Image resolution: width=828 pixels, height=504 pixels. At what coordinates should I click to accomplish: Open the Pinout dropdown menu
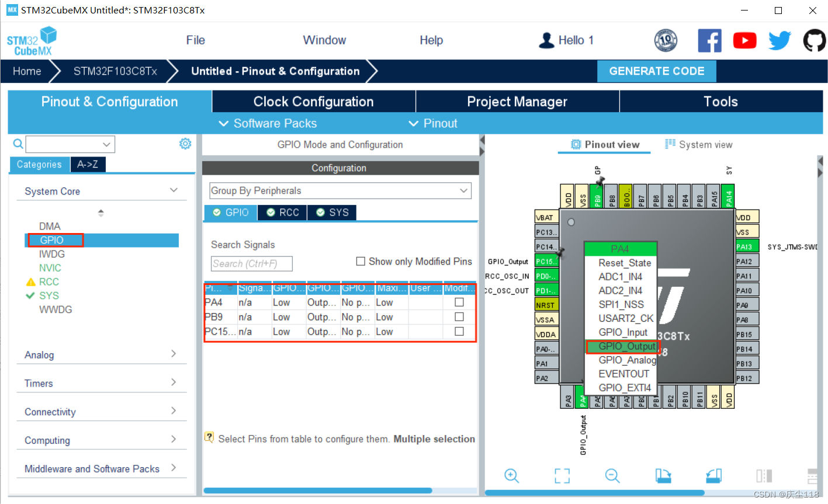click(433, 123)
